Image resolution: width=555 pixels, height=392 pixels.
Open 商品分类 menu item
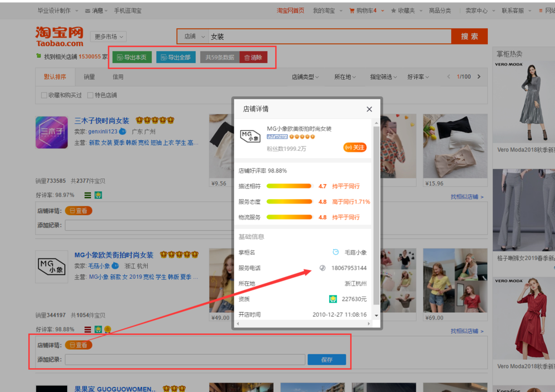point(440,11)
